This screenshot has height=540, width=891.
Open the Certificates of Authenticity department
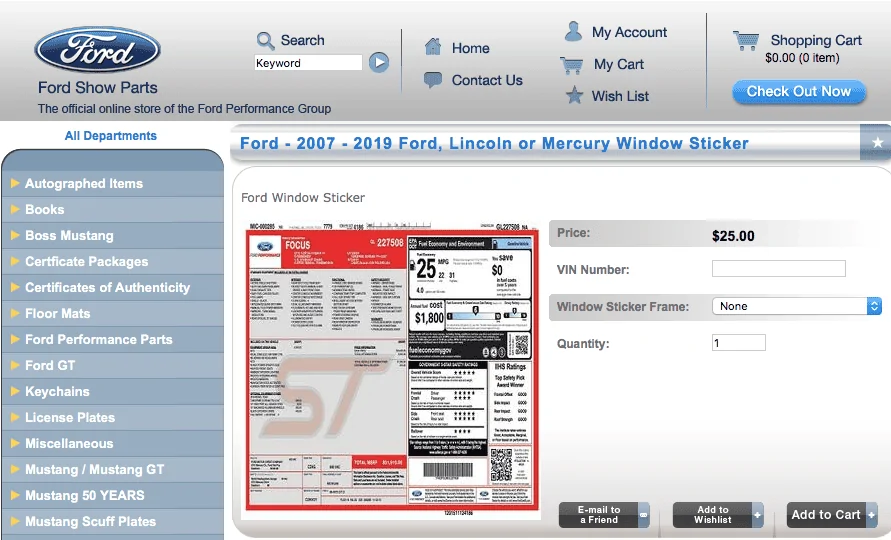107,288
